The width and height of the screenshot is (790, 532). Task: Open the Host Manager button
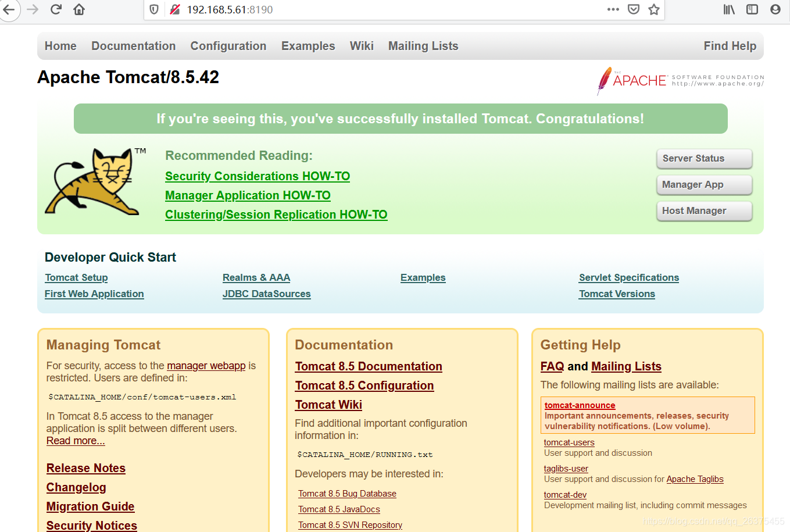coord(704,211)
